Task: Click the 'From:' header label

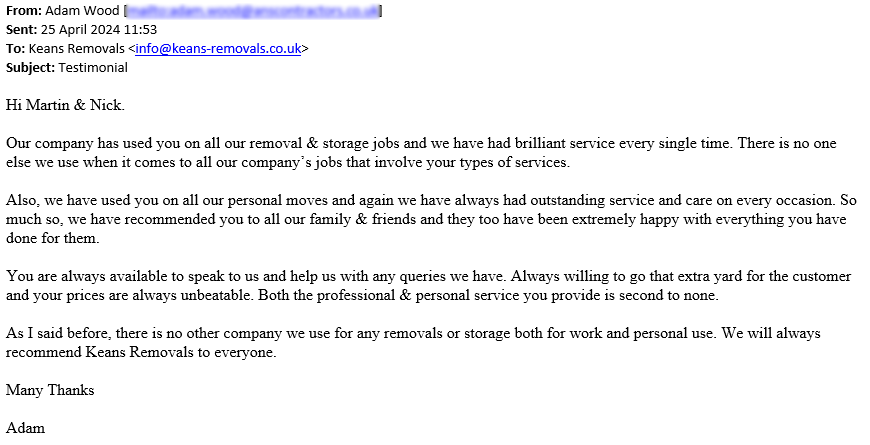Action: [22, 10]
